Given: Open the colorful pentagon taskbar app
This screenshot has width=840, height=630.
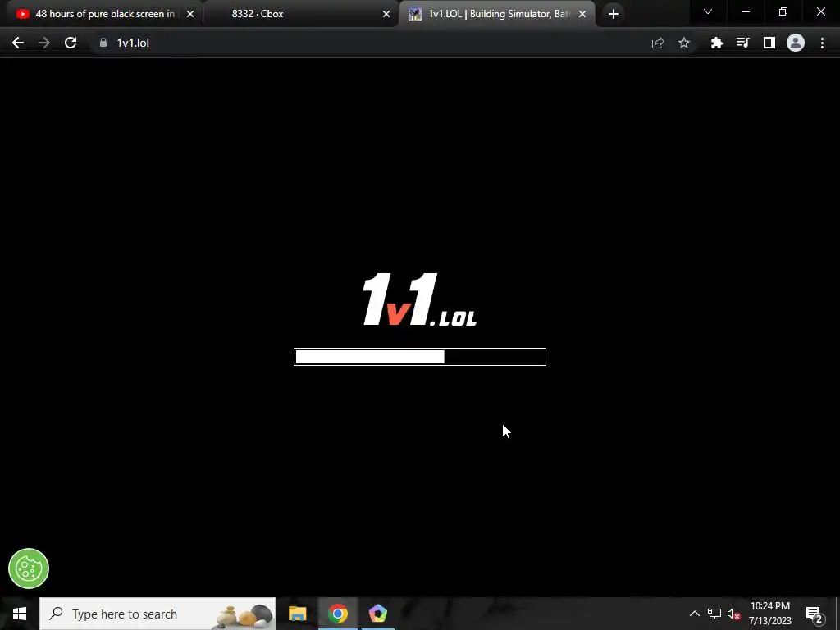Looking at the screenshot, I should (x=377, y=614).
